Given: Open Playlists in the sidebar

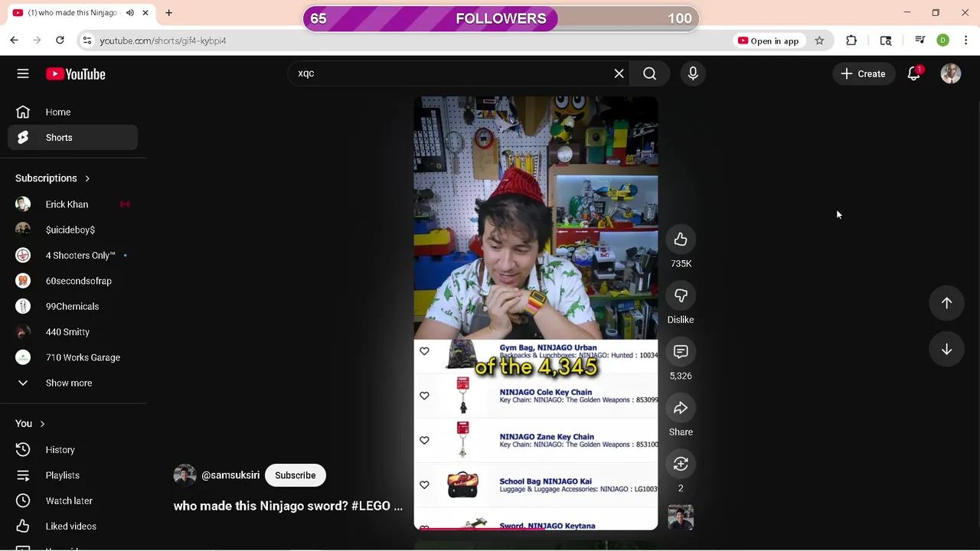Looking at the screenshot, I should coord(73,475).
